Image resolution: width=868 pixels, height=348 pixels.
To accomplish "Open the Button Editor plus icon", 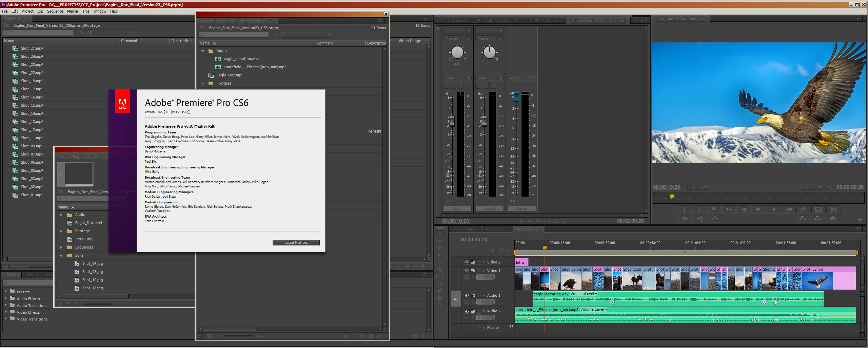I will point(860,220).
